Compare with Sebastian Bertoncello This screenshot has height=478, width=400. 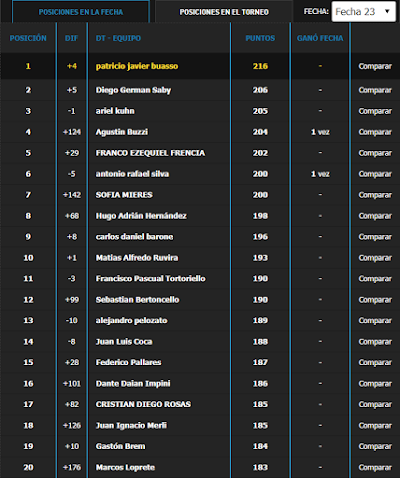point(375,300)
